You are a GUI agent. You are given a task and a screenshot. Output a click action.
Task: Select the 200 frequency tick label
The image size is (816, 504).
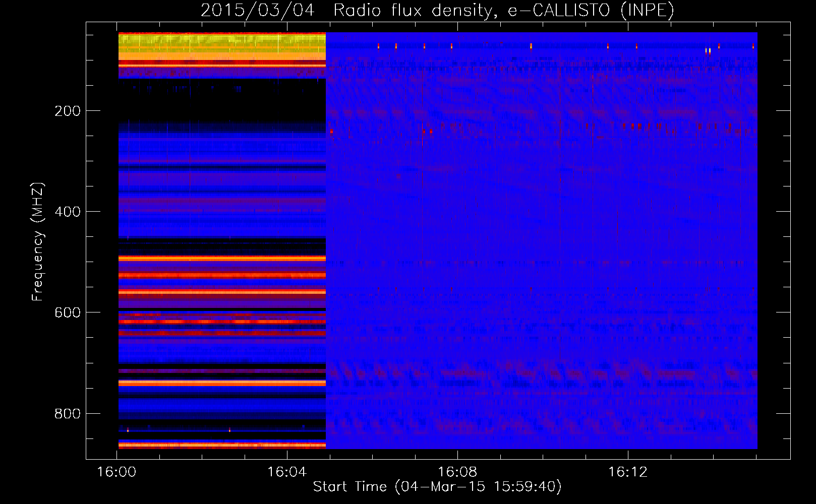(x=68, y=111)
